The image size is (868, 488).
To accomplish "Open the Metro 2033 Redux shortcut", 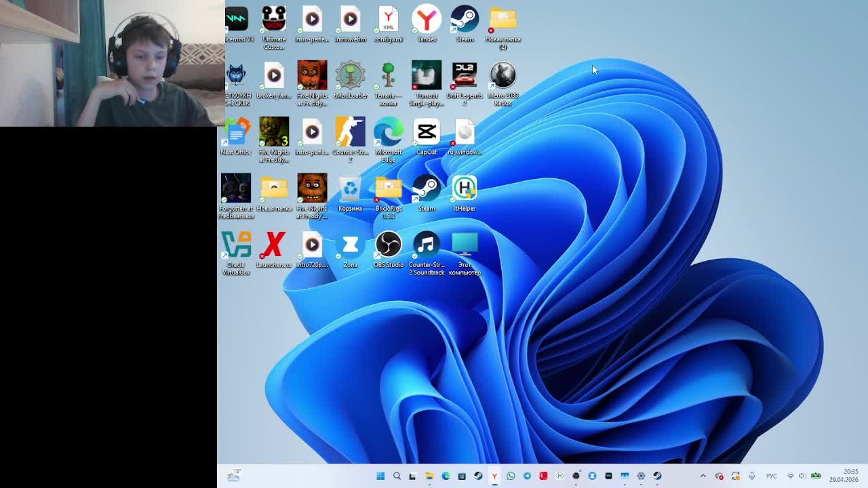I will pyautogui.click(x=502, y=84).
